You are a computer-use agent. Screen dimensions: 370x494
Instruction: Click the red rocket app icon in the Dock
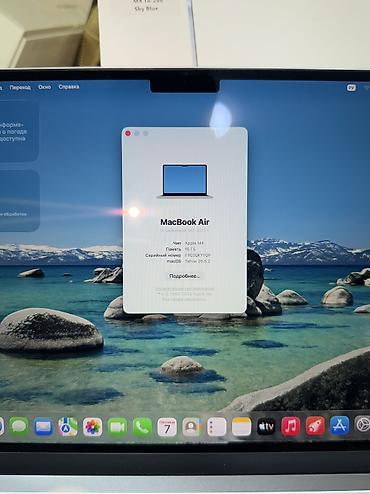(315, 426)
